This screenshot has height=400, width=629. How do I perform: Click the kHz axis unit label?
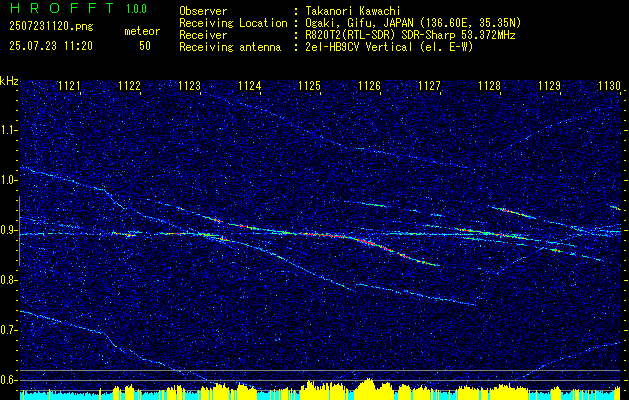9,81
